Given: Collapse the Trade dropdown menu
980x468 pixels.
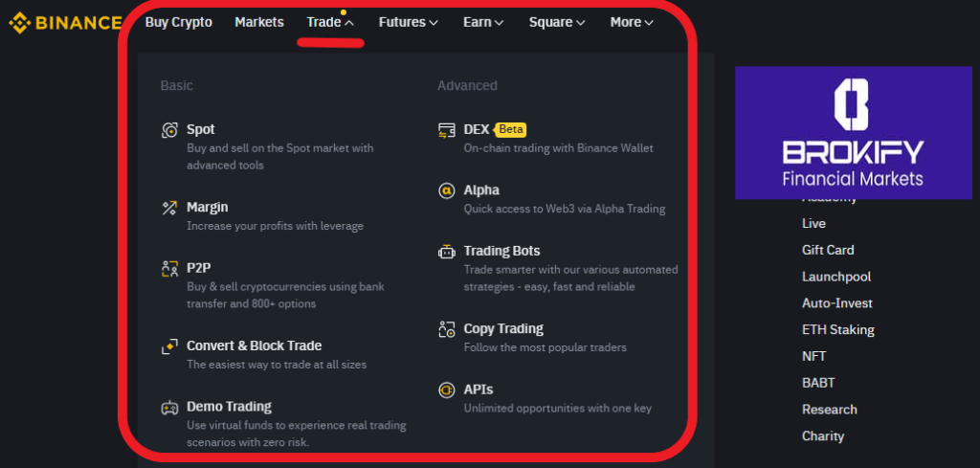Looking at the screenshot, I should [330, 22].
